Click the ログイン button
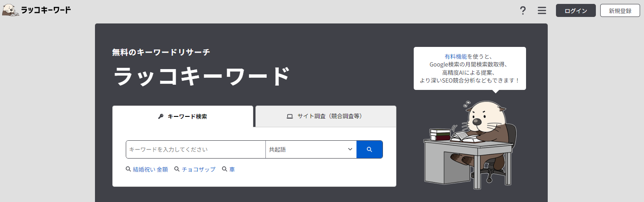The width and height of the screenshot is (644, 202). tap(576, 10)
